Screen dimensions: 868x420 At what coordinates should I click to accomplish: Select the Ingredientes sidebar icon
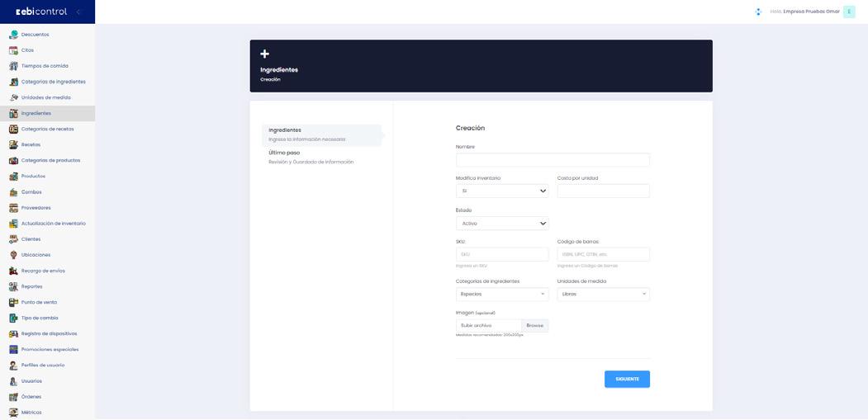[x=14, y=113]
